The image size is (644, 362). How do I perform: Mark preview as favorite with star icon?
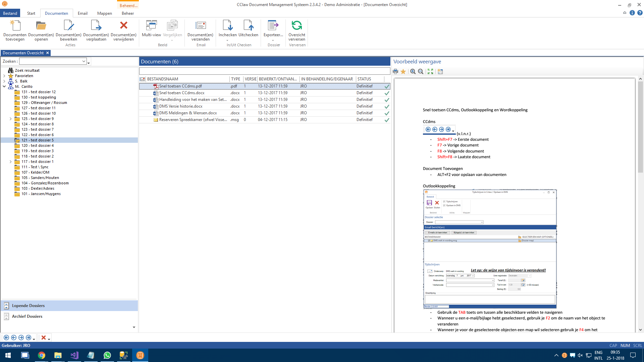tap(403, 71)
